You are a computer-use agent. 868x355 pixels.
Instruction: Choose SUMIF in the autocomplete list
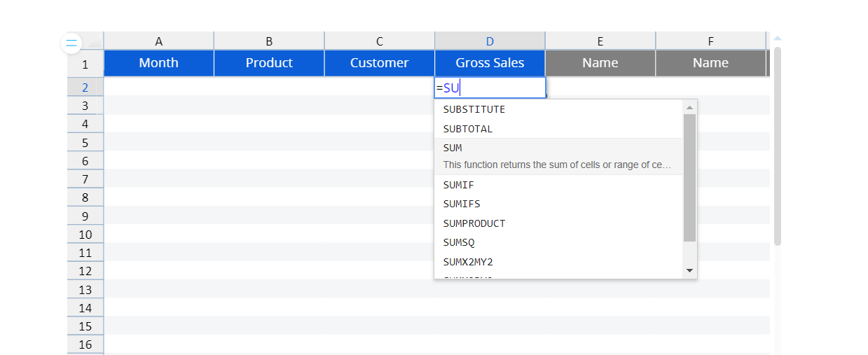558,185
